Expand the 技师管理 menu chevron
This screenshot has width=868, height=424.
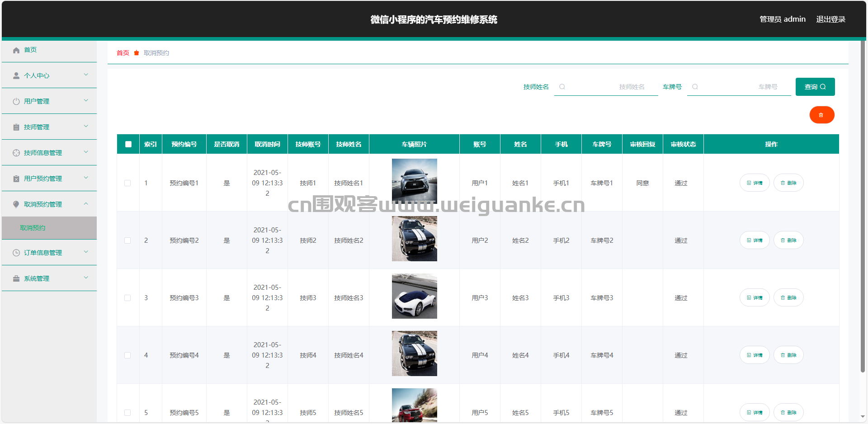tap(86, 126)
